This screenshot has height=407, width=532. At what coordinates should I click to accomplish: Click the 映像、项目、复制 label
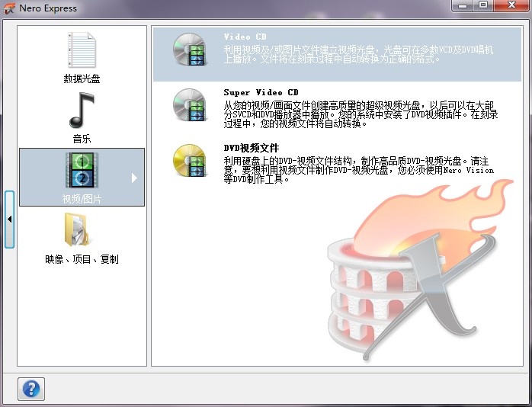coord(82,259)
